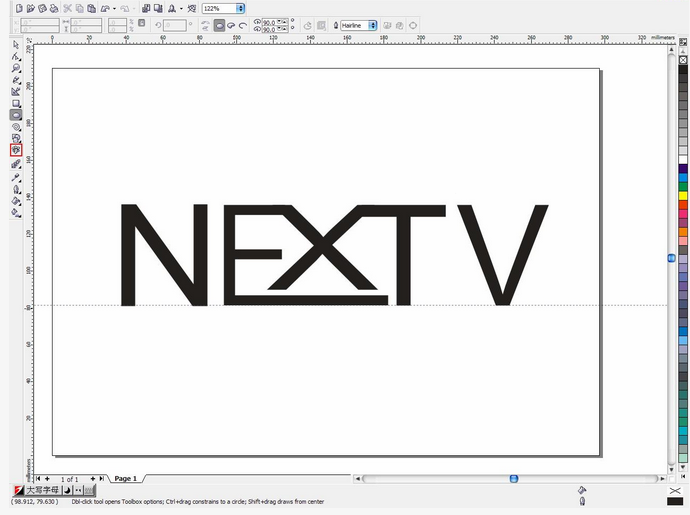The height and width of the screenshot is (515, 690).
Task: Open the Hairline outline width dropdown
Action: tap(372, 26)
